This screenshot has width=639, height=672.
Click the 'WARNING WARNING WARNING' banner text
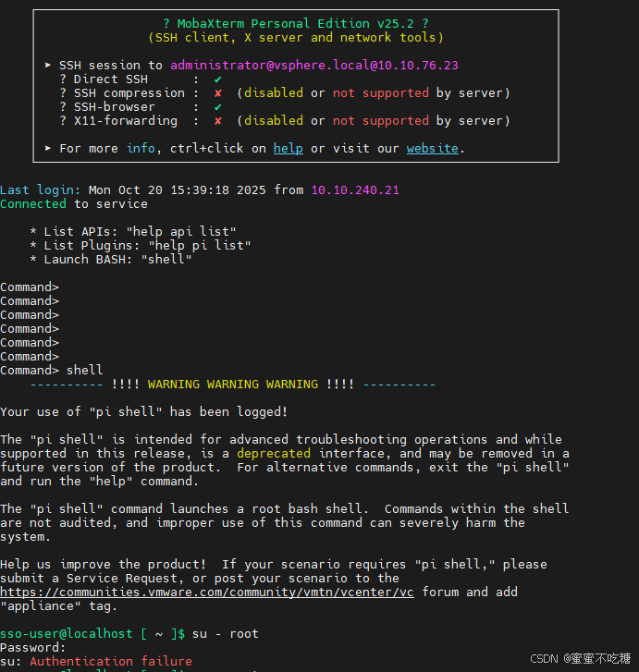(233, 385)
